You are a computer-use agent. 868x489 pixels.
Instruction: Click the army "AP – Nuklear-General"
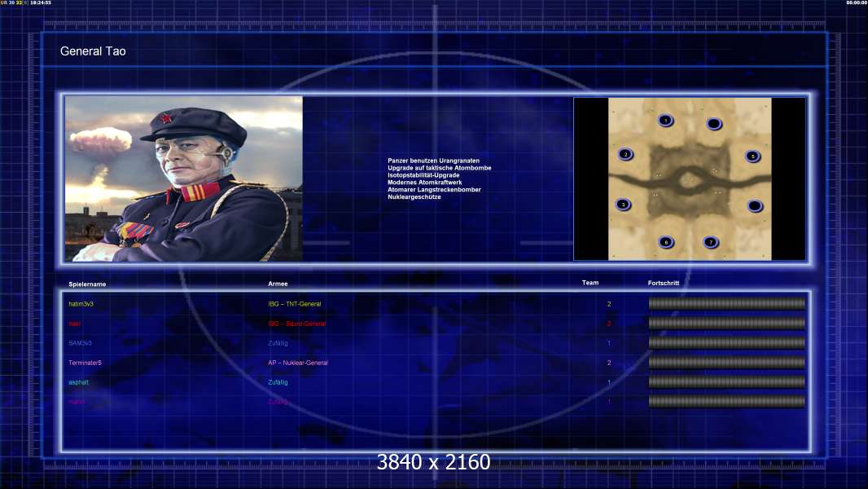coord(298,363)
